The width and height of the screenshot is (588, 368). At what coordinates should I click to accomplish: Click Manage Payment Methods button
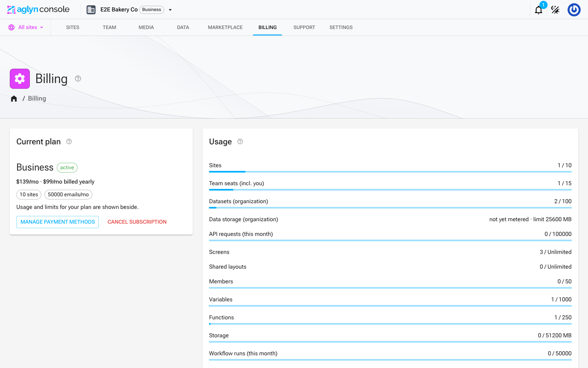58,222
